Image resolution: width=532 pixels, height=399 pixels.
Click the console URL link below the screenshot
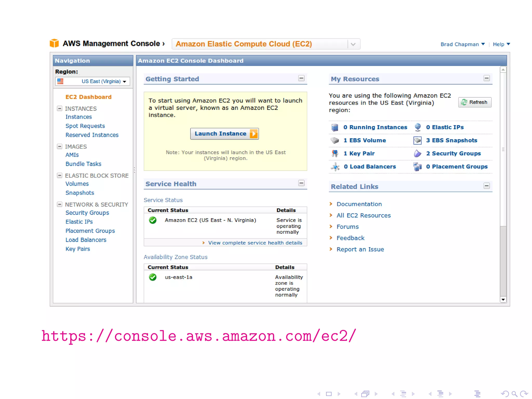[x=199, y=336]
